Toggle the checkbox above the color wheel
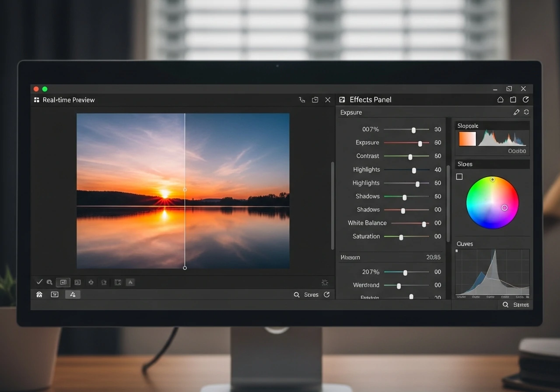The width and height of the screenshot is (560, 392). (x=459, y=176)
